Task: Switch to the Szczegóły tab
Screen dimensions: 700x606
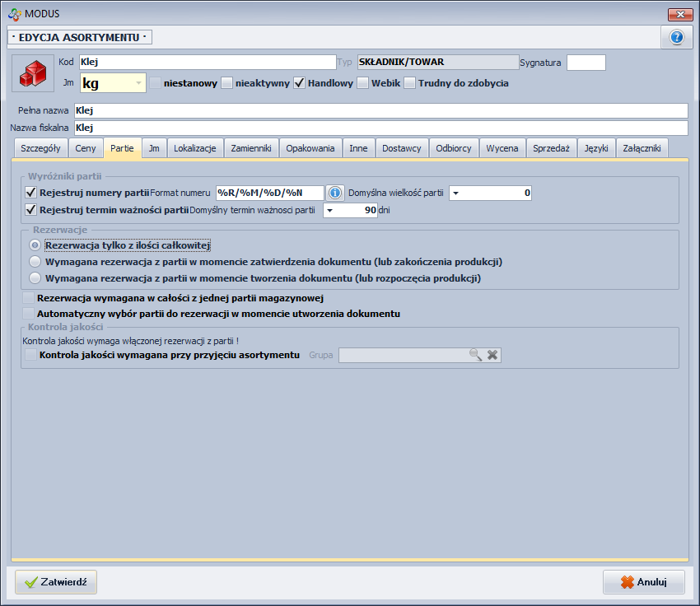Action: tap(40, 148)
